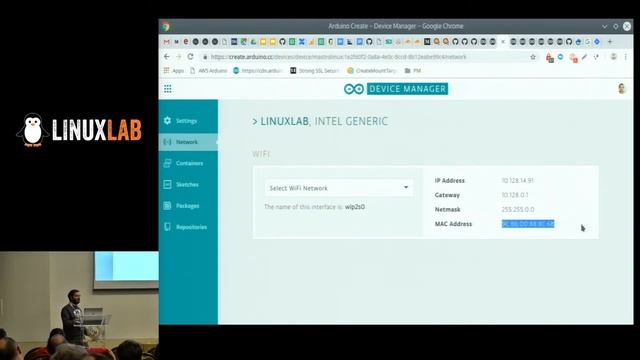This screenshot has width=640, height=360.
Task: Click the pen extension icon in toolbar
Action: pos(584,57)
